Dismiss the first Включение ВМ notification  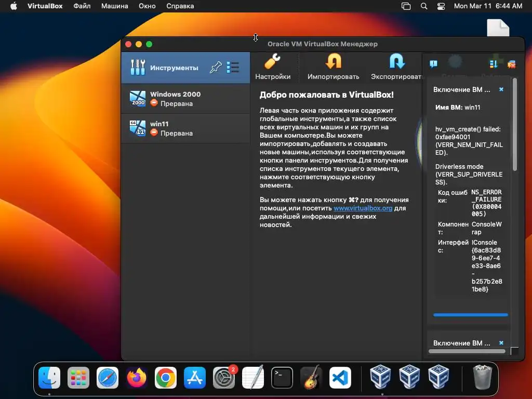501,89
